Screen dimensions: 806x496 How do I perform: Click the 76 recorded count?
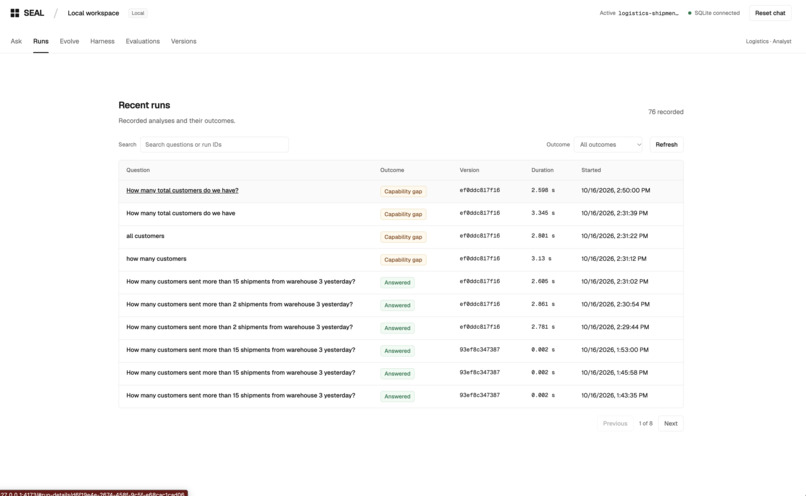[666, 112]
